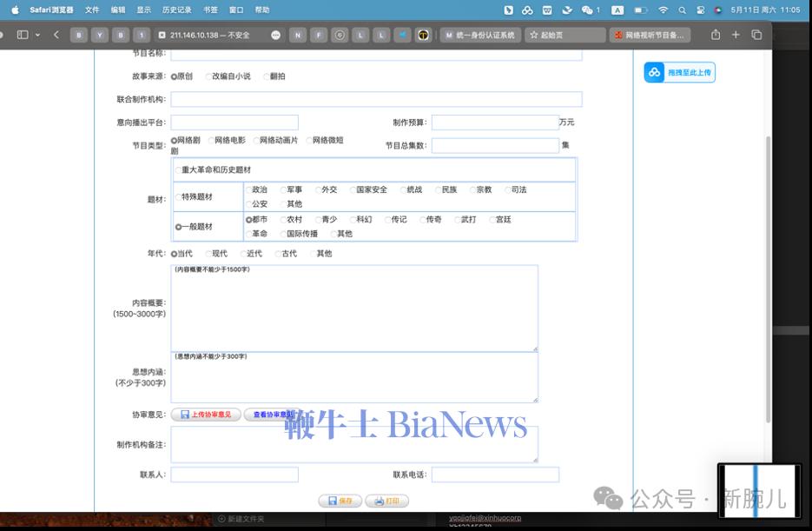Open the 窗口 menu
This screenshot has width=812, height=531.
pyautogui.click(x=236, y=10)
